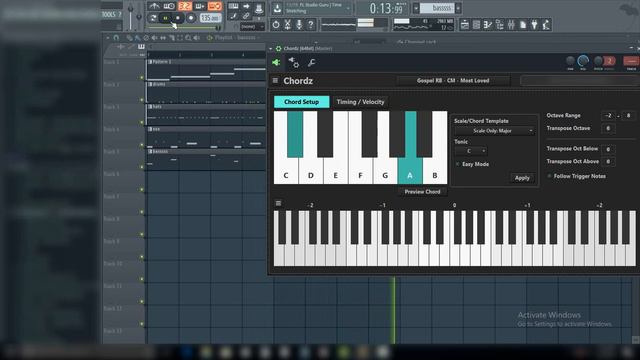This screenshot has width=640, height=360.
Task: Expand the FL Studio Guru news dropdown
Action: click(x=348, y=8)
